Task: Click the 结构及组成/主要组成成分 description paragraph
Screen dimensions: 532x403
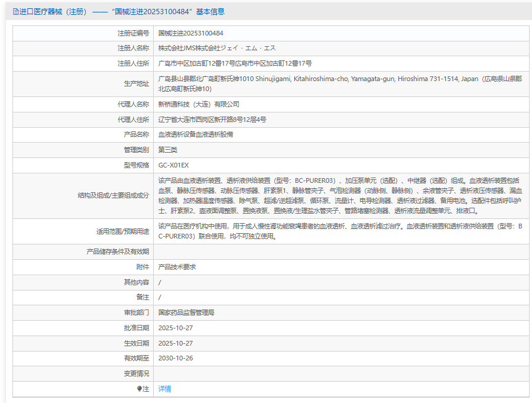Action: pyautogui.click(x=339, y=195)
